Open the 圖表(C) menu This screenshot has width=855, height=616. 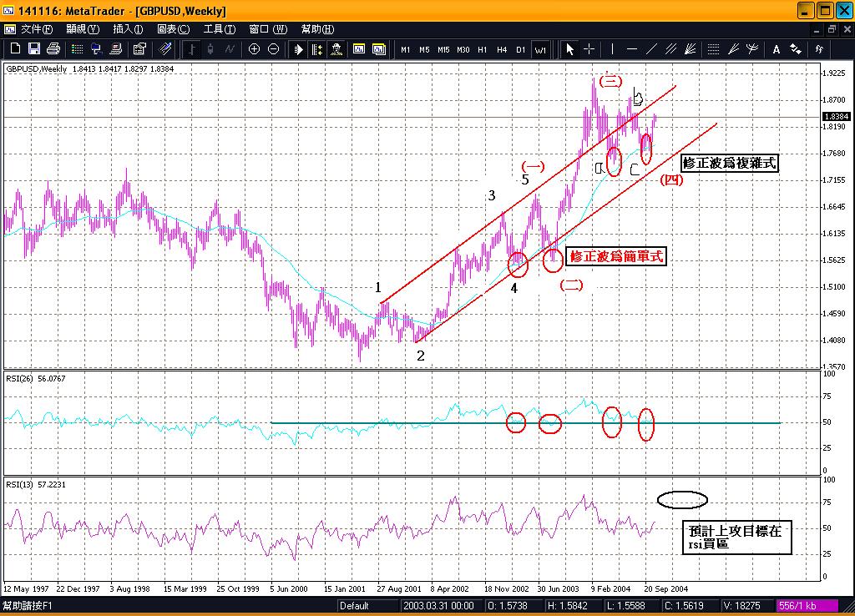(173, 29)
